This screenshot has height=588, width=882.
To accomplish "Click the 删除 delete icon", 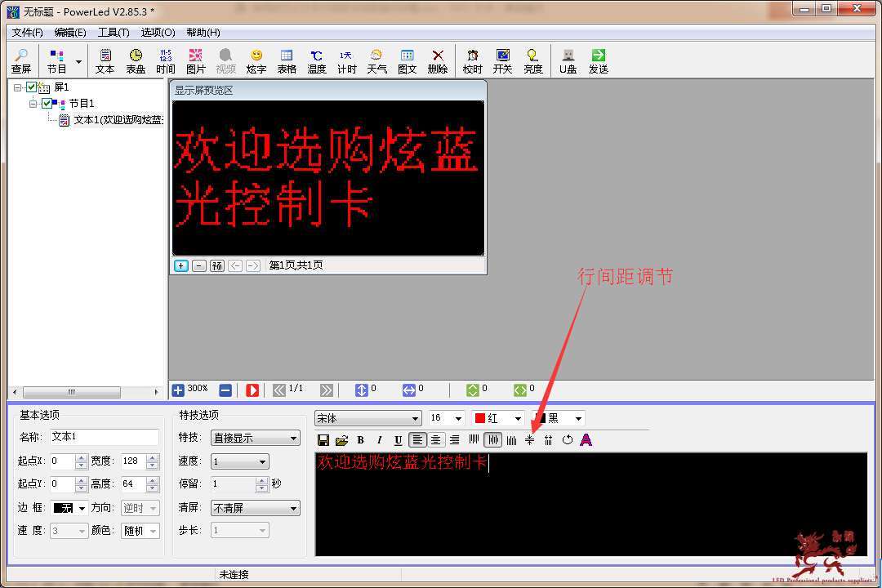I will pyautogui.click(x=438, y=61).
